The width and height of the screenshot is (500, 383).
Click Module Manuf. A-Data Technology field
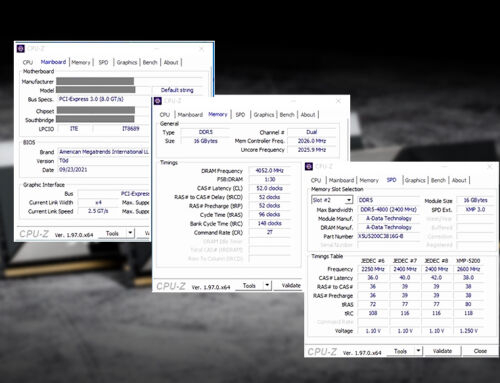[389, 219]
